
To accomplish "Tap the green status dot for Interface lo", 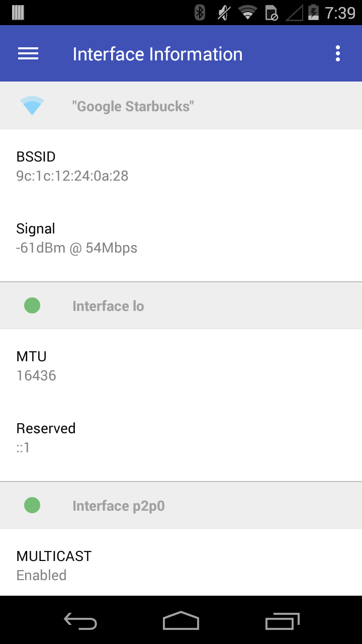I will pos(32,305).
